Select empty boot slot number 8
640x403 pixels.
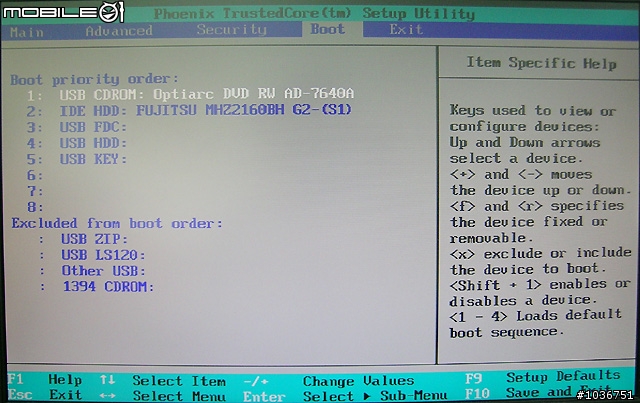(35, 207)
